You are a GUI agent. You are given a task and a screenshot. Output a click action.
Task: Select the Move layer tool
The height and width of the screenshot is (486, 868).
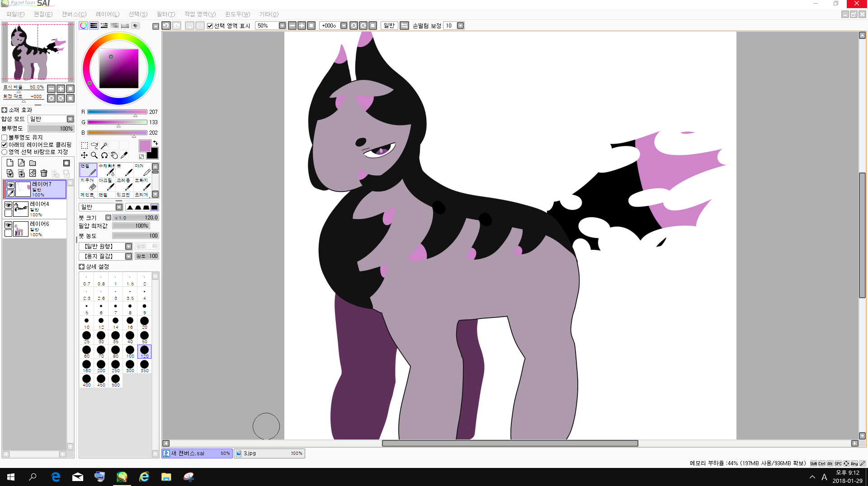tap(85, 155)
